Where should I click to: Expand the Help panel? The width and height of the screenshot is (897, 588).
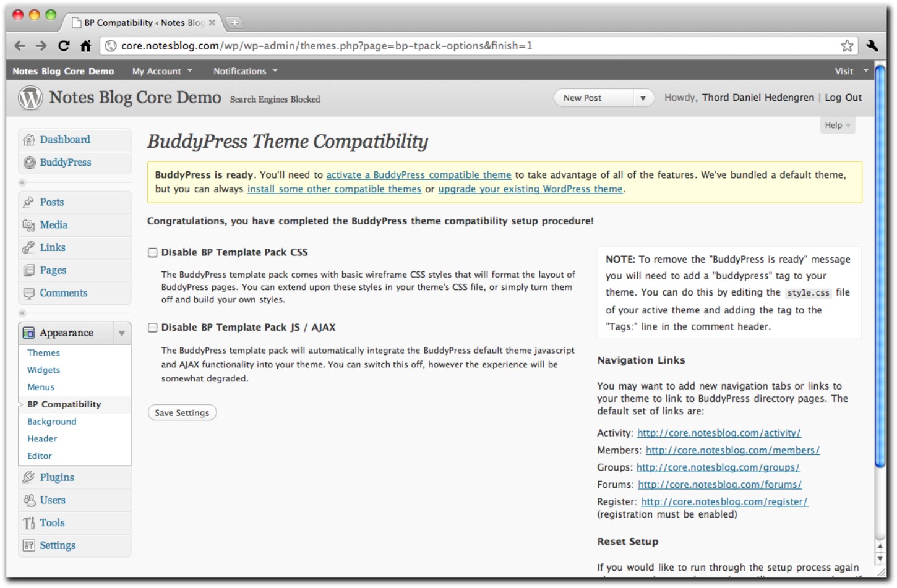click(x=838, y=126)
